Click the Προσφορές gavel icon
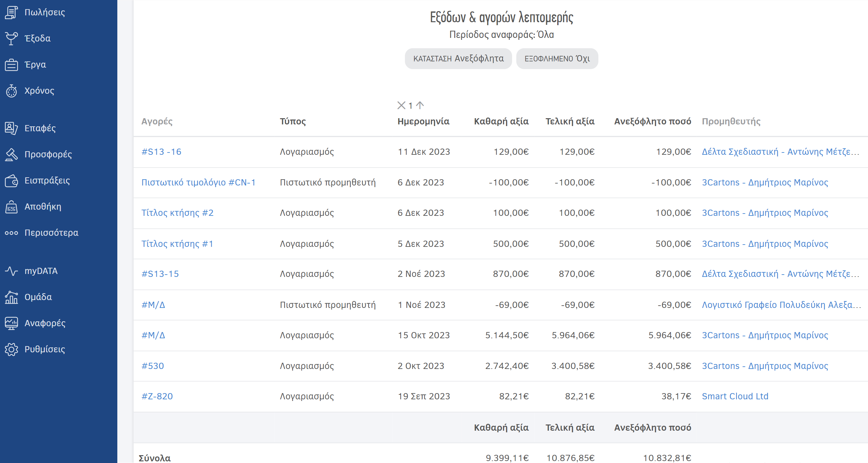 click(x=11, y=154)
